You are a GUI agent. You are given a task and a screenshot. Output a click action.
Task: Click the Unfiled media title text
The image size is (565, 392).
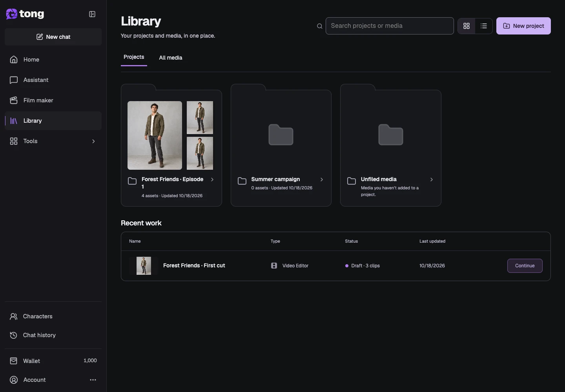coord(379,179)
